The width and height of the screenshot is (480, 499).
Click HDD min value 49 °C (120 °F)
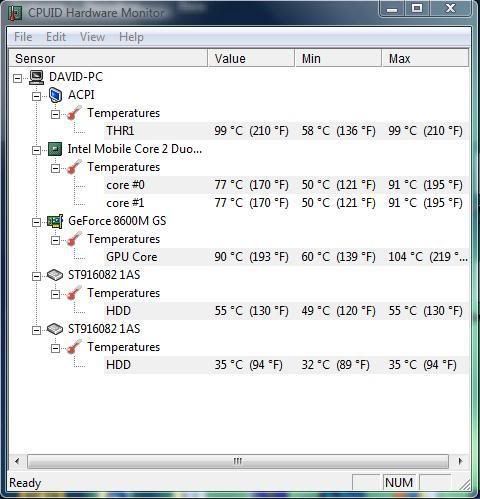click(338, 311)
